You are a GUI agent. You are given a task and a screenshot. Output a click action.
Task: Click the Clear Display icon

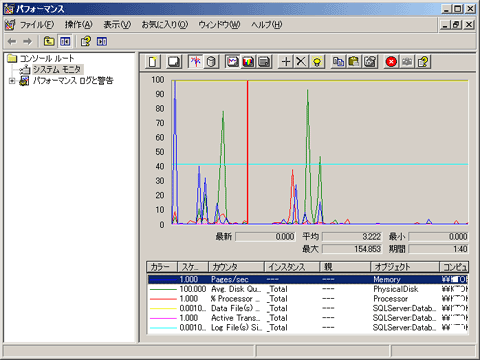click(174, 62)
